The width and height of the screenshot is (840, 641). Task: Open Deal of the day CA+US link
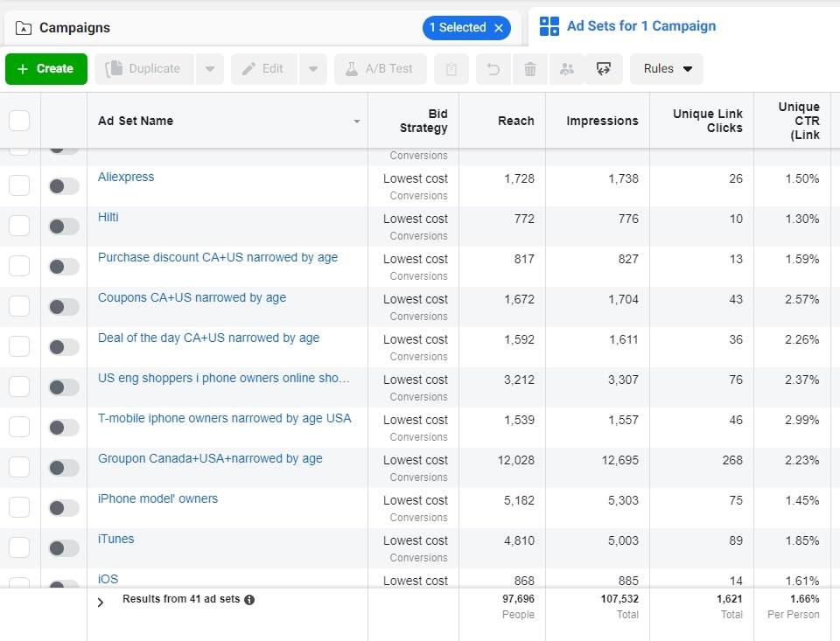[208, 338]
